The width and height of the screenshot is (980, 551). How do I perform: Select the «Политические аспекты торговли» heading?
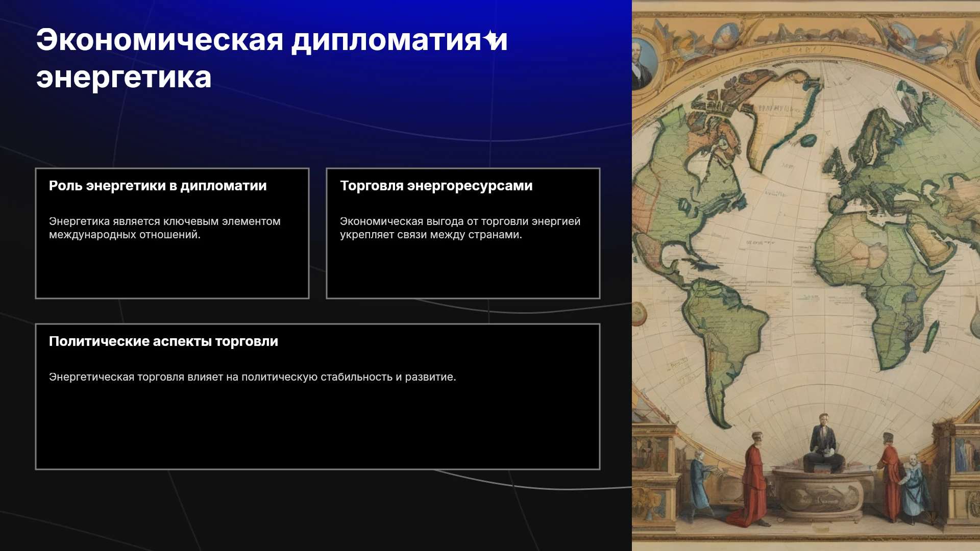pyautogui.click(x=163, y=341)
